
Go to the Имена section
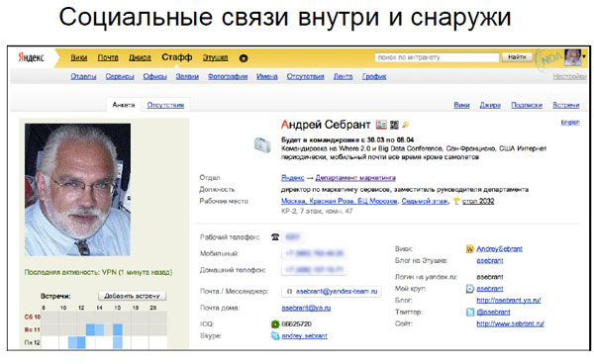tap(267, 76)
